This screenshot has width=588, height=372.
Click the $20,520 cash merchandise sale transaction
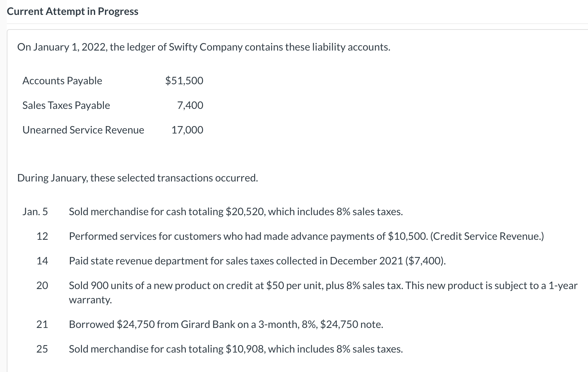pyautogui.click(x=236, y=212)
